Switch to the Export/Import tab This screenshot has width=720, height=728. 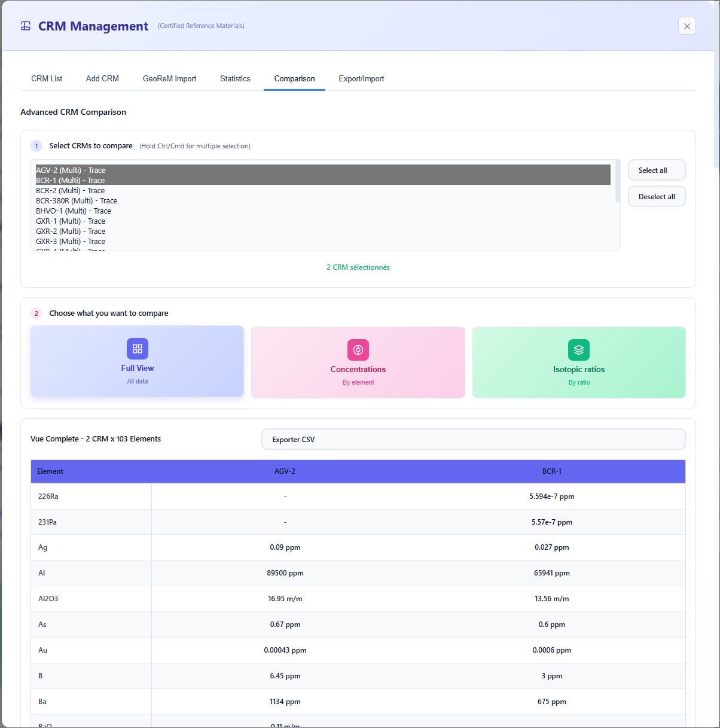coord(361,78)
